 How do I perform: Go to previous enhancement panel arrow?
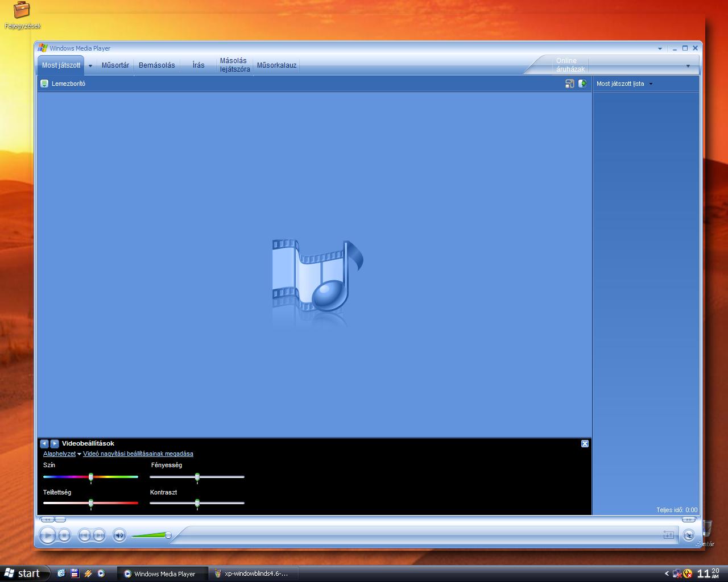(44, 443)
